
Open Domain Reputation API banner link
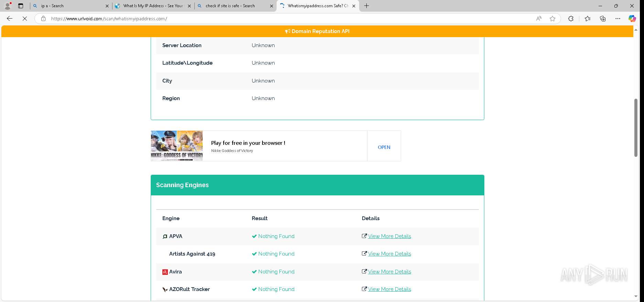click(317, 31)
